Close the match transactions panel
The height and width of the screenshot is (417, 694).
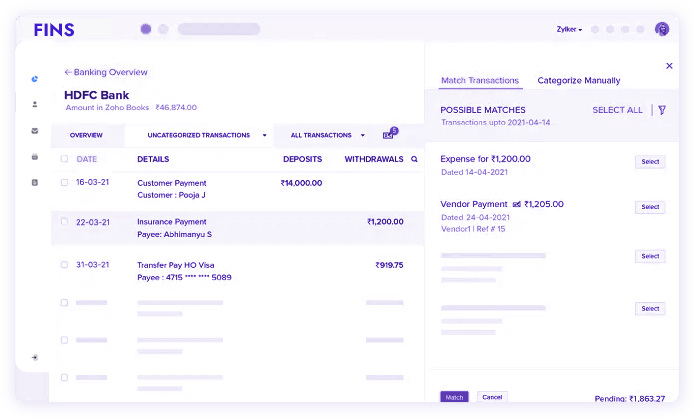coord(669,66)
